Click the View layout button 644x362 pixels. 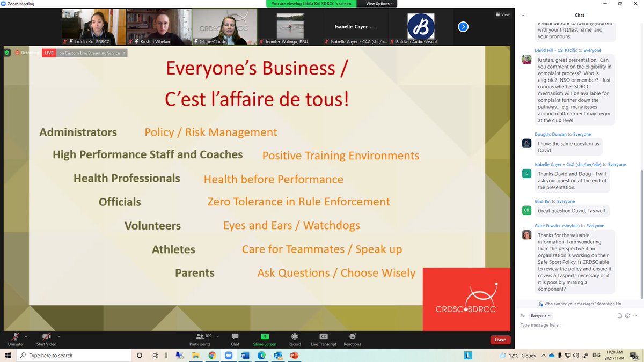click(503, 14)
